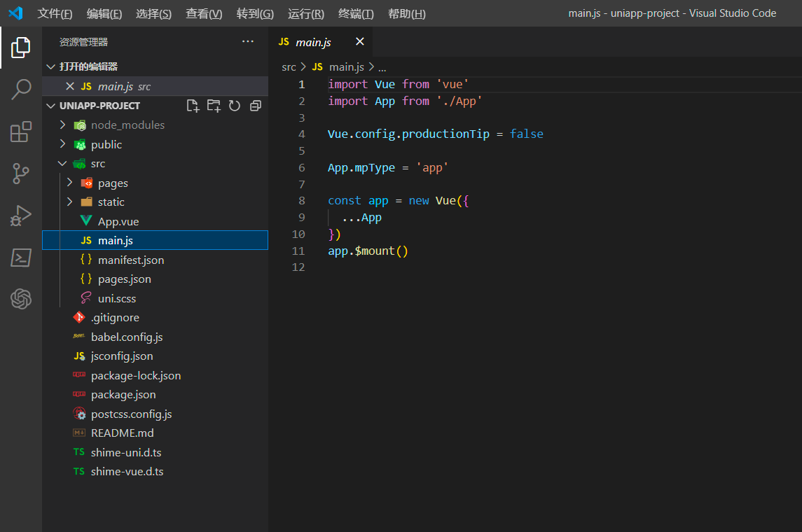The height and width of the screenshot is (532, 802).
Task: Open the Source Control view
Action: (20, 173)
